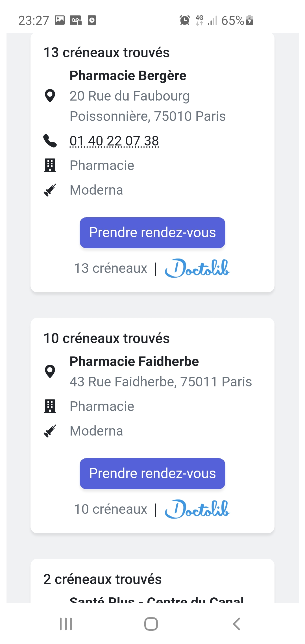Image resolution: width=305 pixels, height=644 pixels.
Task: Open Android recent apps button
Action: [66, 624]
